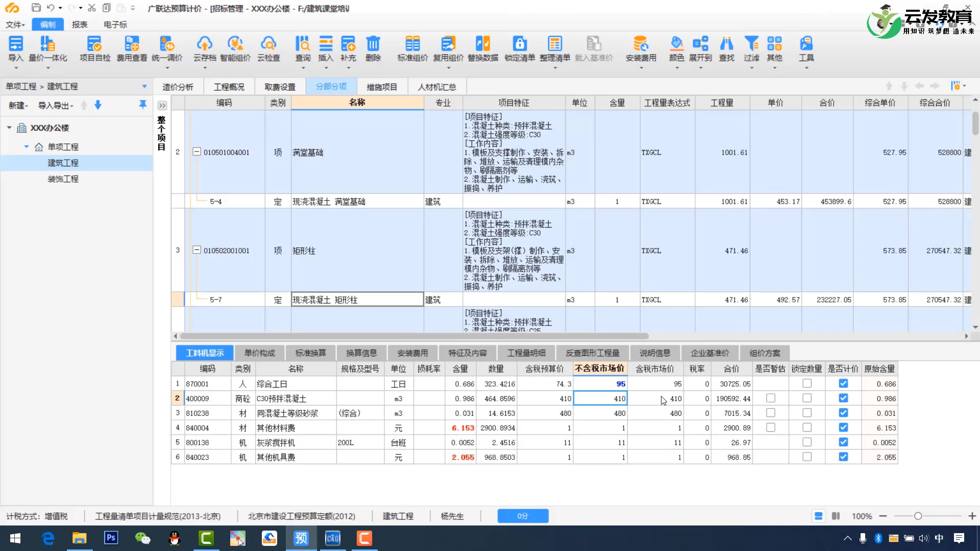
Task: Click the 查找 find icon
Action: click(x=726, y=49)
